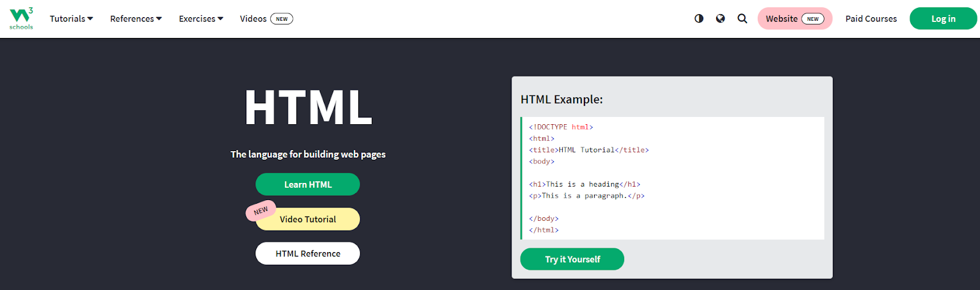Open the Videos menu item
The height and width of the screenshot is (290, 980).
(266, 19)
